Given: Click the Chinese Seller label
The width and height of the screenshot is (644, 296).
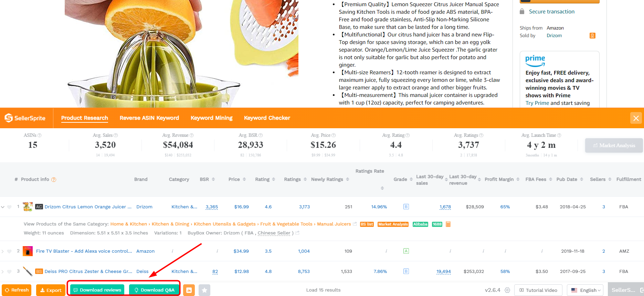Looking at the screenshot, I should [274, 233].
